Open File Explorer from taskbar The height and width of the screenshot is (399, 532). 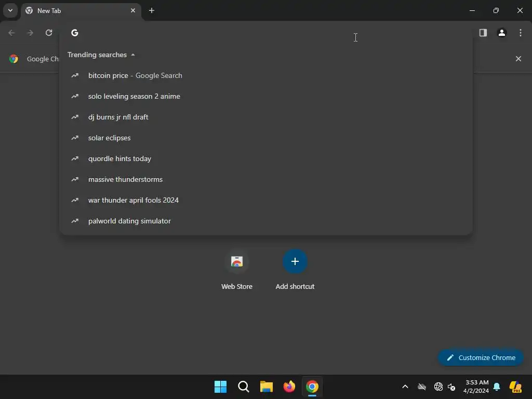click(x=267, y=387)
